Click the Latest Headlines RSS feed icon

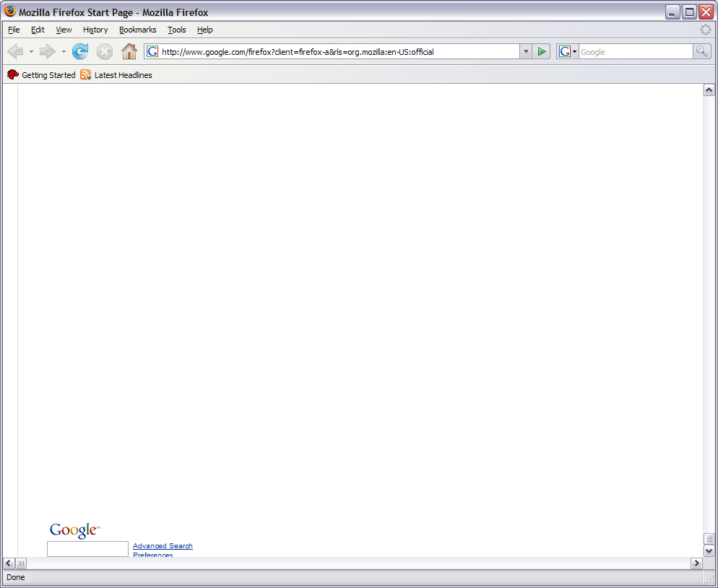tap(86, 75)
